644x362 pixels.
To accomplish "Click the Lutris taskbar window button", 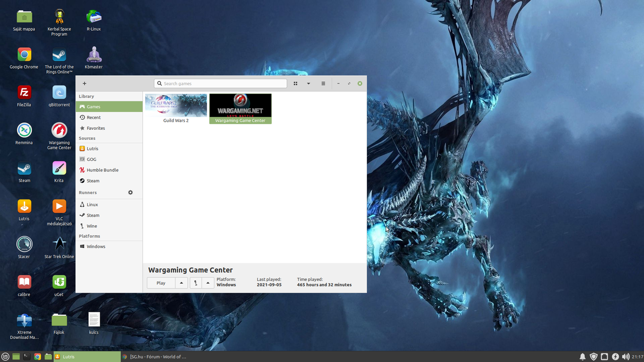I will click(87, 356).
